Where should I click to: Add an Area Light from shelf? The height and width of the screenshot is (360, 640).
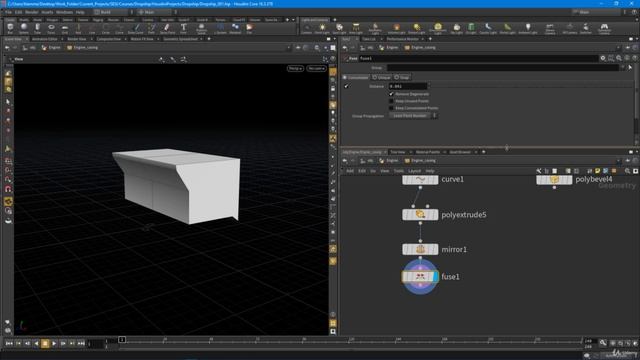tap(356, 28)
